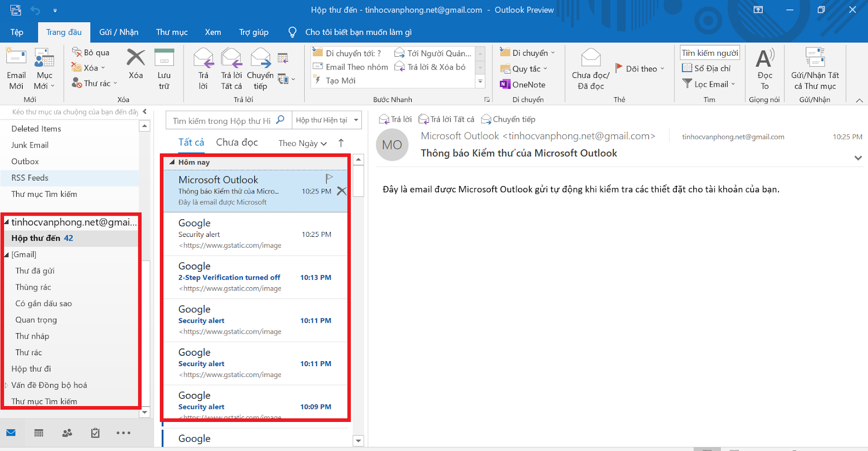The height and width of the screenshot is (451, 868).
Task: Create a new email with Email Mới
Action: [x=16, y=69]
